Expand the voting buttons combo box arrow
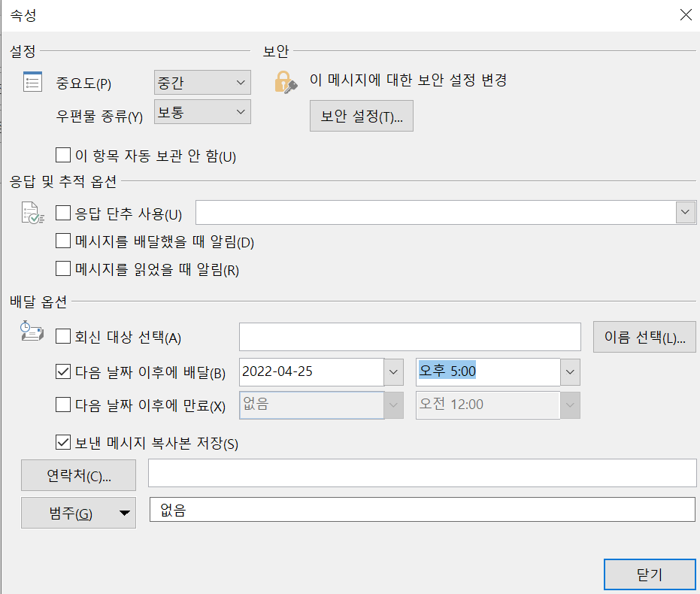This screenshot has height=594, width=700. click(x=686, y=213)
